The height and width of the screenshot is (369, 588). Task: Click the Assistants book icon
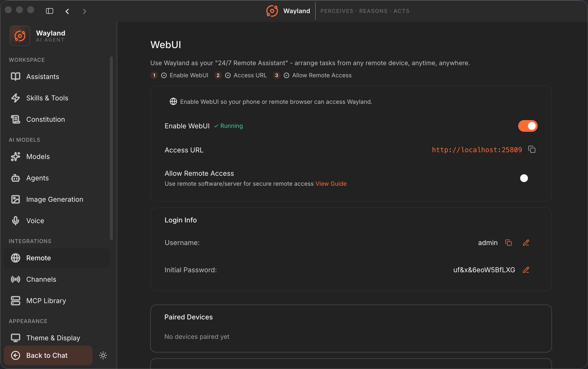[x=16, y=77]
